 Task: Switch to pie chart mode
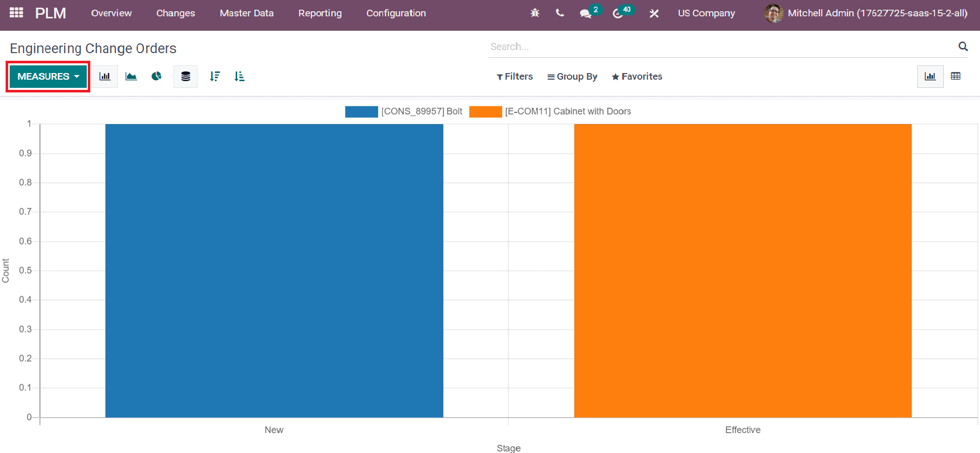pyautogui.click(x=156, y=76)
